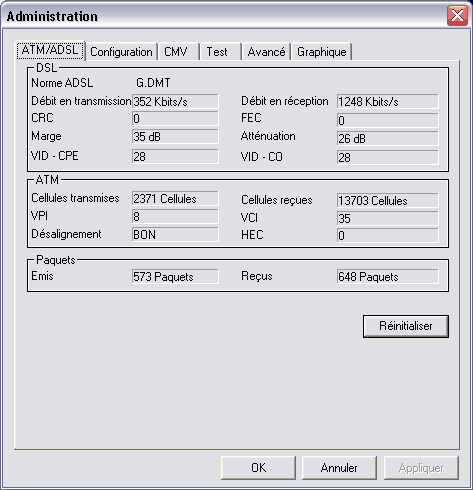473x490 pixels.
Task: Switch to the ATM/ADSL tab
Action: (x=50, y=50)
